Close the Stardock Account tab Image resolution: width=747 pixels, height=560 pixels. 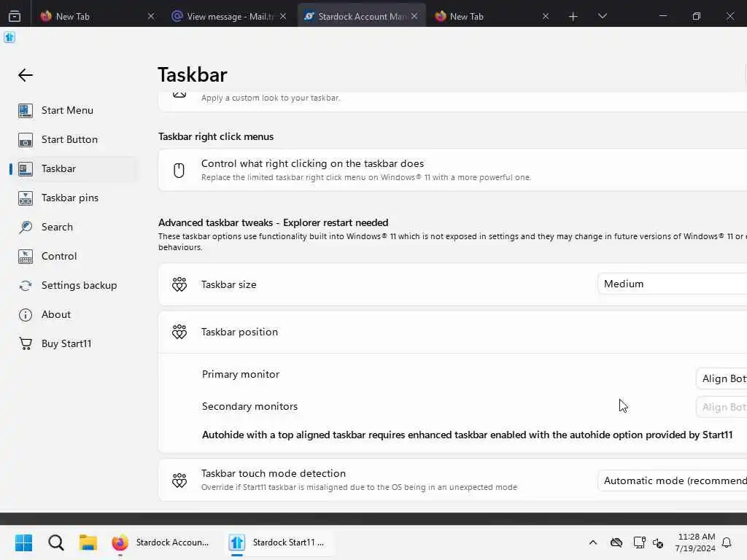[414, 16]
